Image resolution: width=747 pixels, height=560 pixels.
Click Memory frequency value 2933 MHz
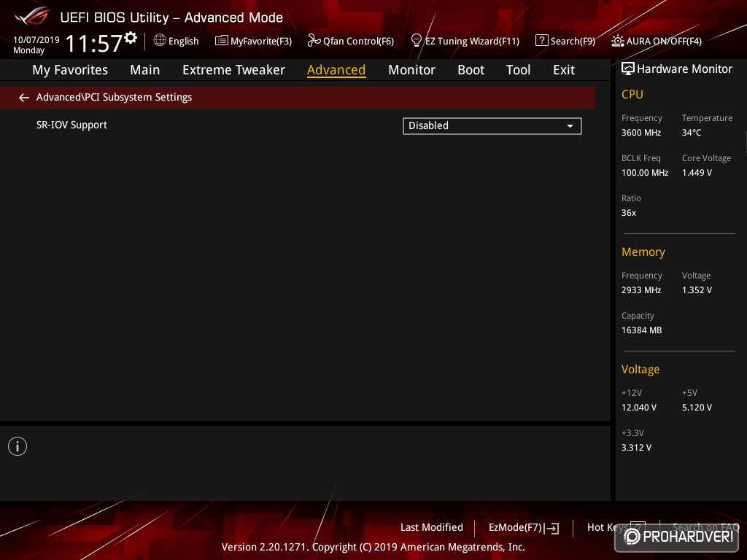640,289
